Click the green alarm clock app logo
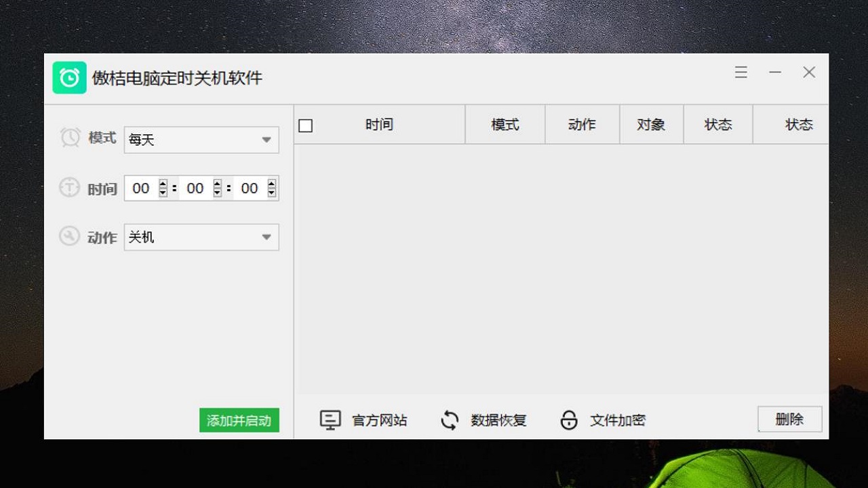This screenshot has width=868, height=488. (x=69, y=78)
